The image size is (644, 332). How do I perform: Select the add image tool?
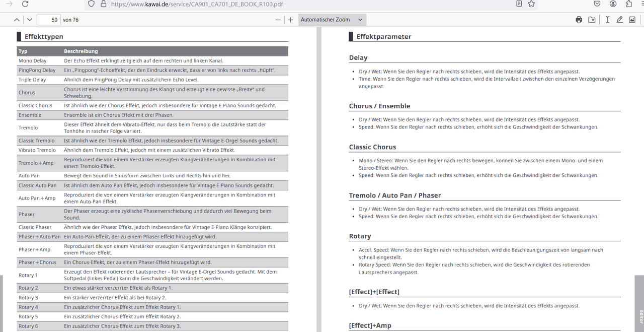point(632,20)
